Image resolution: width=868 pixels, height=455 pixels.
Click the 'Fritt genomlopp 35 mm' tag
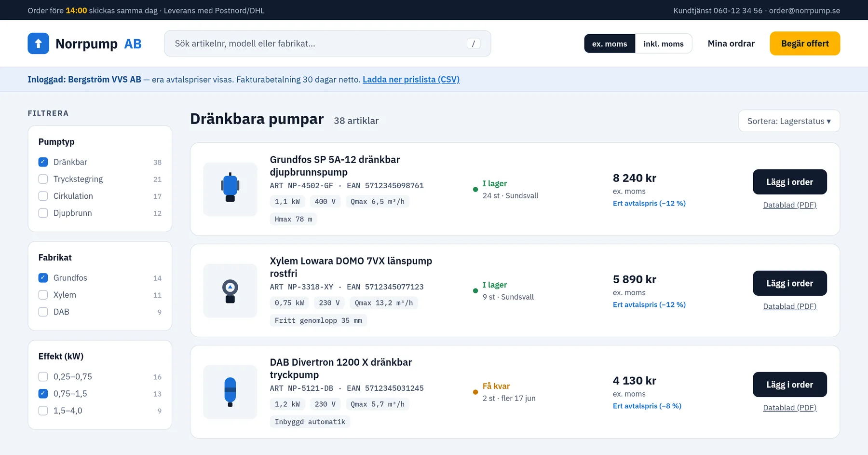[x=318, y=320]
